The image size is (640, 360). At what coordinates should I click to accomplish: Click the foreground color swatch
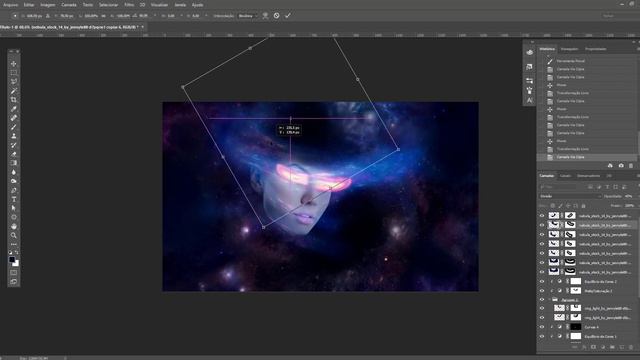tap(12, 260)
